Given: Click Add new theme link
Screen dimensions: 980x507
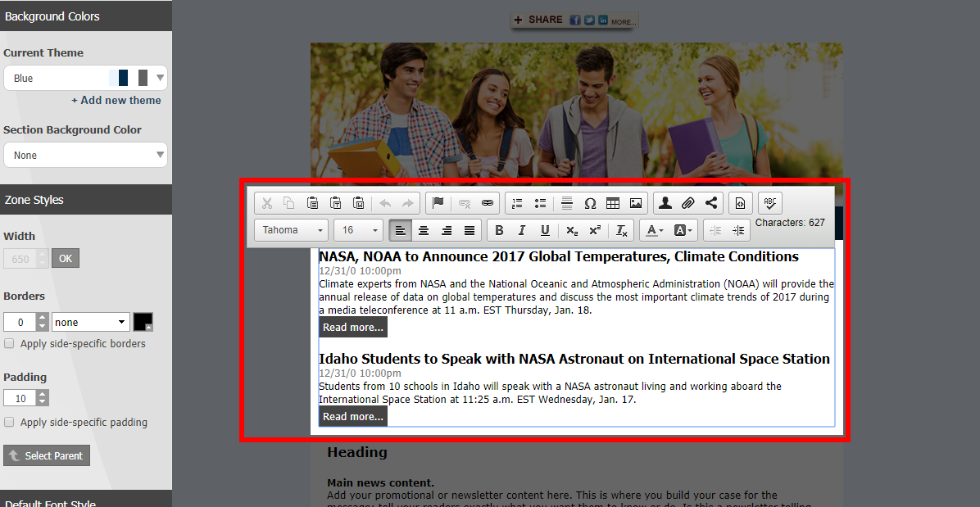Looking at the screenshot, I should point(116,101).
